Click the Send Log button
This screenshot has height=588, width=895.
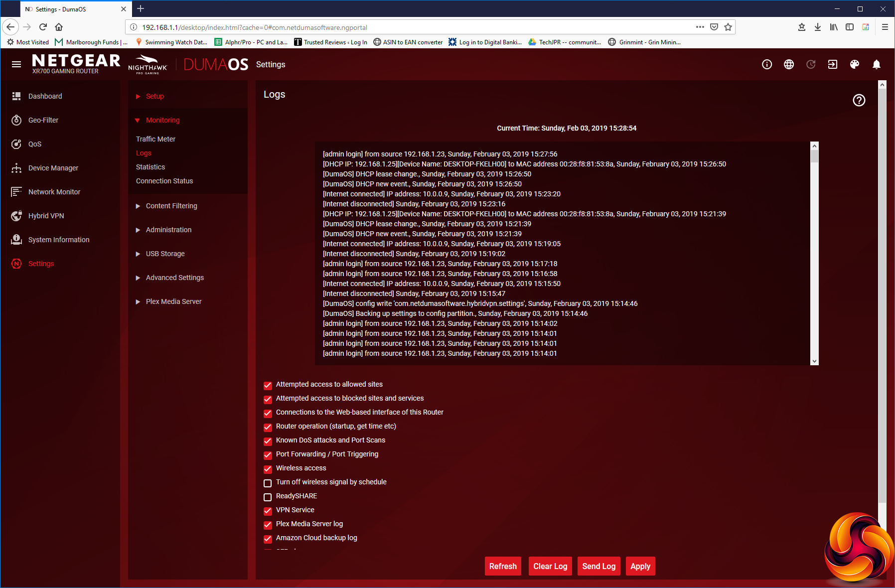click(x=599, y=566)
